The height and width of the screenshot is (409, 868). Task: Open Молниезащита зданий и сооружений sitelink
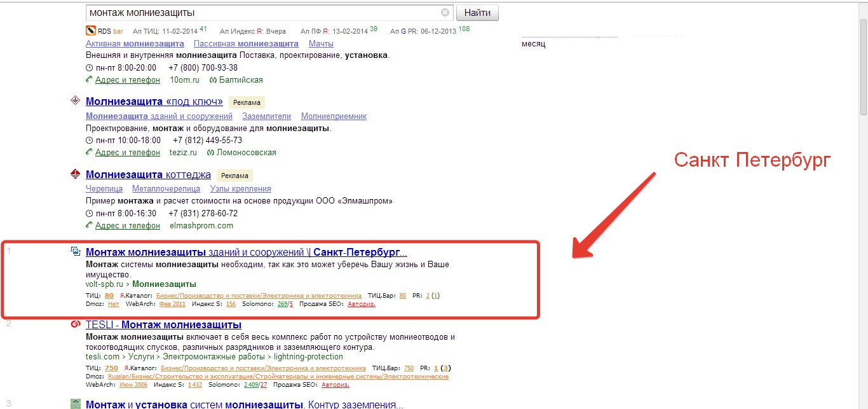(x=159, y=116)
